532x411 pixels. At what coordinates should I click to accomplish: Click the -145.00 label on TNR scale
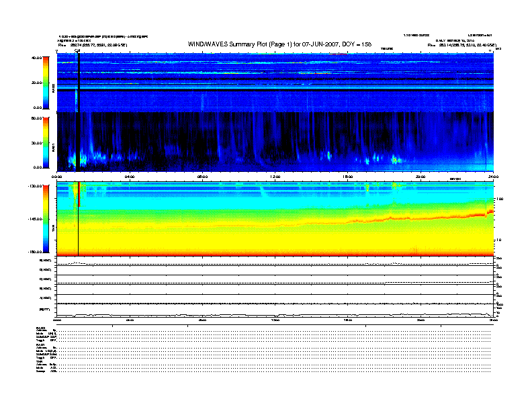(x=35, y=219)
